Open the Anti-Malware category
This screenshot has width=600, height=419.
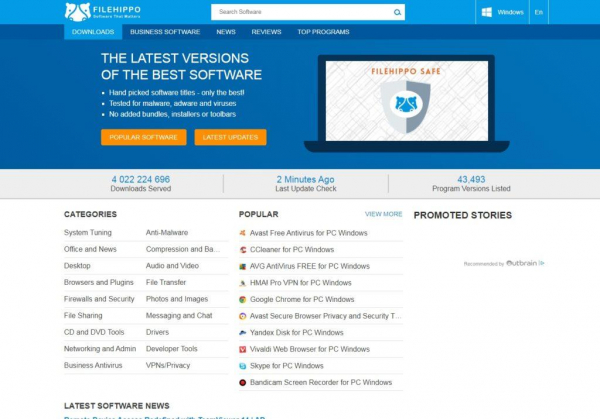click(167, 232)
